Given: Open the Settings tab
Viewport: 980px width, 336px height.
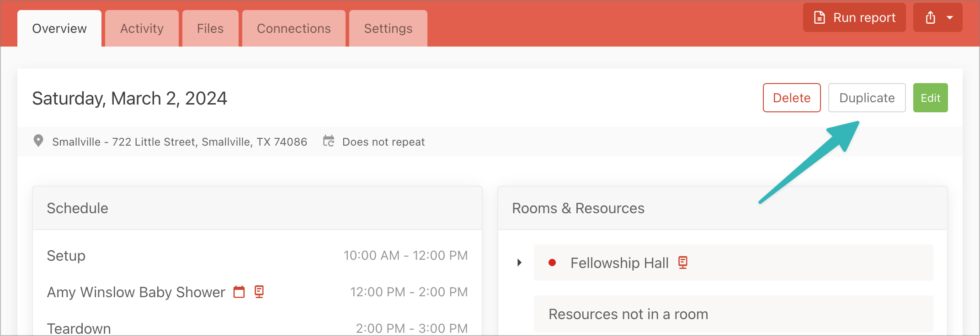Looking at the screenshot, I should click(388, 28).
